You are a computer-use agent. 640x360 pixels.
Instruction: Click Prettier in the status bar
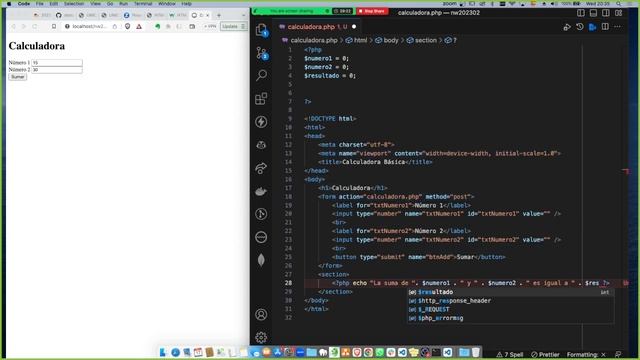[545, 354]
